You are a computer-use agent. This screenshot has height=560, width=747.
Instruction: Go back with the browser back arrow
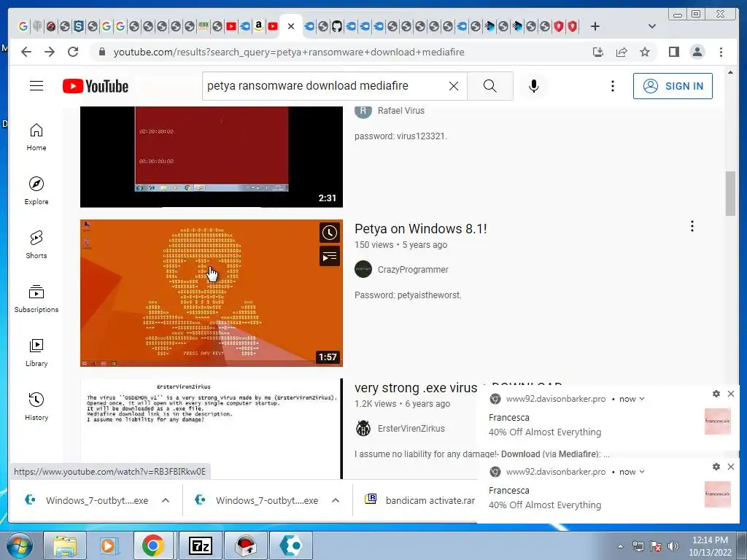click(26, 52)
